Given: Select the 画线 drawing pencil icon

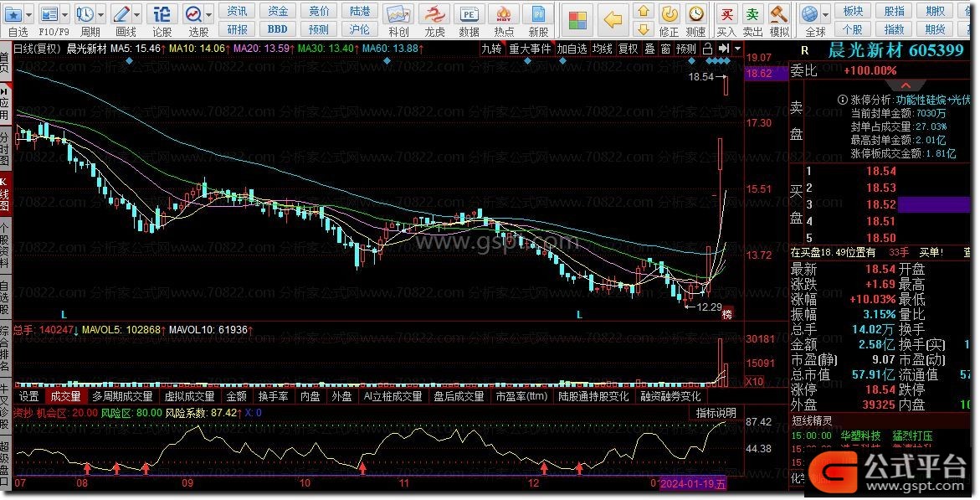Looking at the screenshot, I should (x=121, y=13).
